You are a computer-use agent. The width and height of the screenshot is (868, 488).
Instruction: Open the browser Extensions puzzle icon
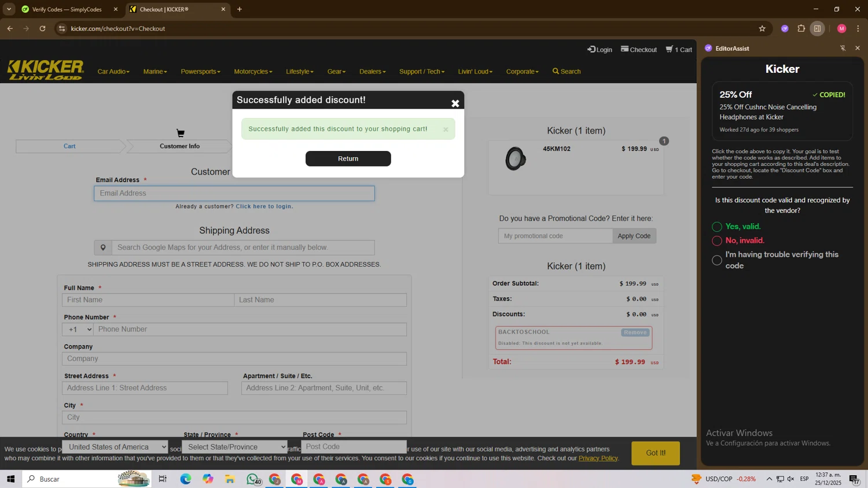pos(801,28)
